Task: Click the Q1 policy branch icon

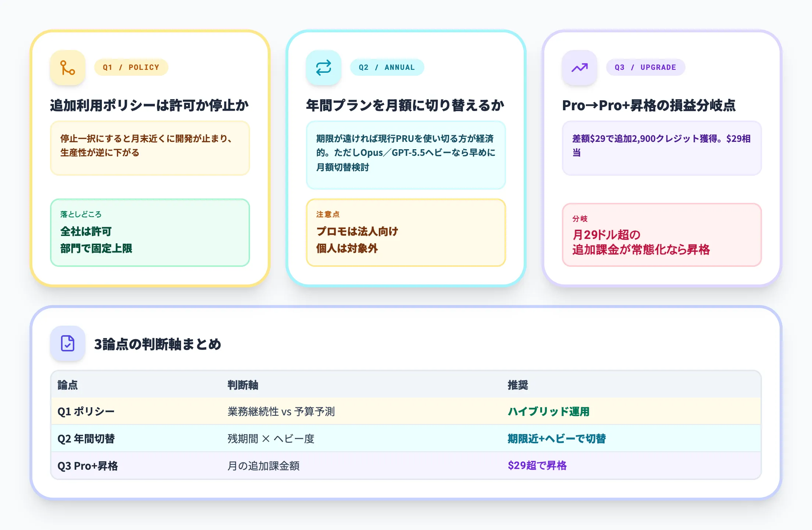Action: (x=68, y=68)
